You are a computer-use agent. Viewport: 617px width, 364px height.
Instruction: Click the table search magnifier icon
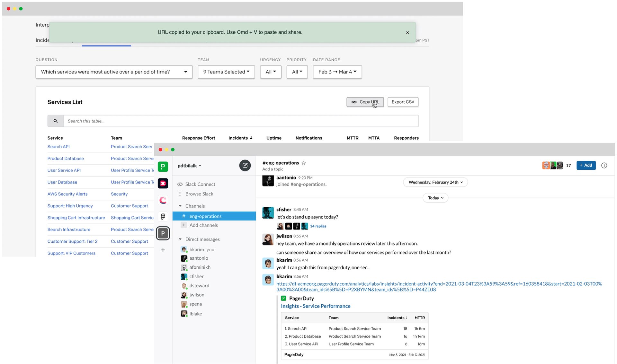point(56,121)
